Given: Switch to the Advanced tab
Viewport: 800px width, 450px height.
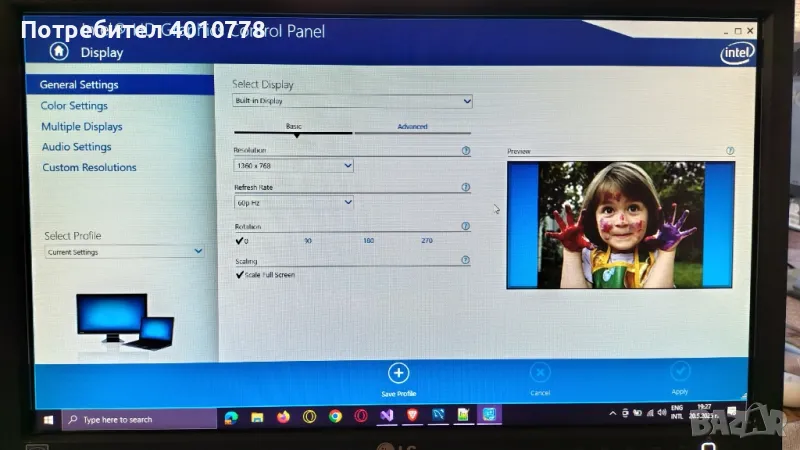Looking at the screenshot, I should [x=412, y=127].
